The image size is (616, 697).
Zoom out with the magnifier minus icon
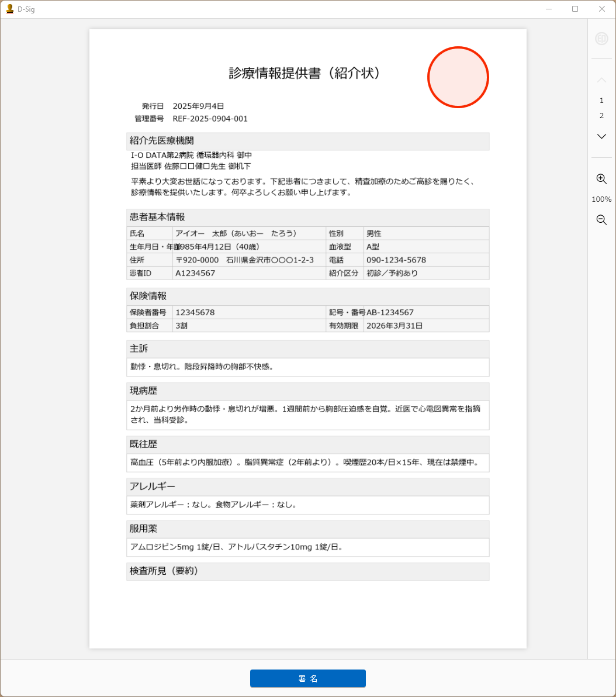pos(601,220)
